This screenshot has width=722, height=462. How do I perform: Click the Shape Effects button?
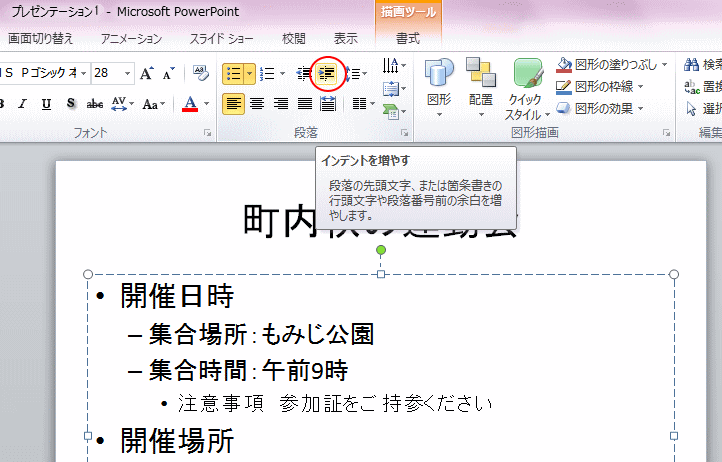[x=600, y=109]
